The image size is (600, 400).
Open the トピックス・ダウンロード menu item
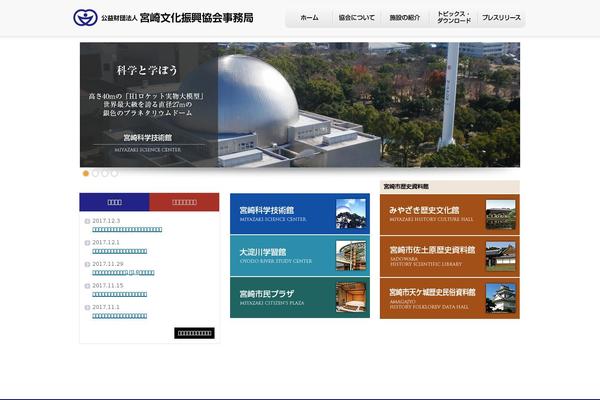(x=453, y=18)
